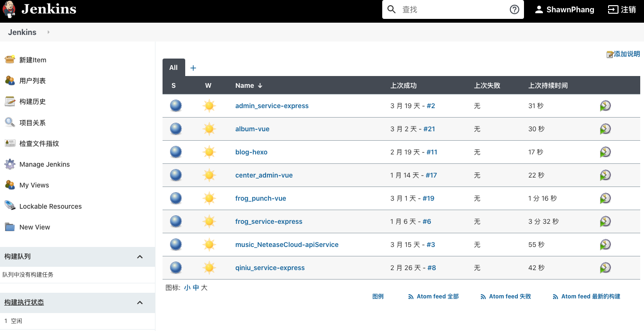Click the blue status ball for blog-hexo
This screenshot has height=331, width=644.
point(176,152)
